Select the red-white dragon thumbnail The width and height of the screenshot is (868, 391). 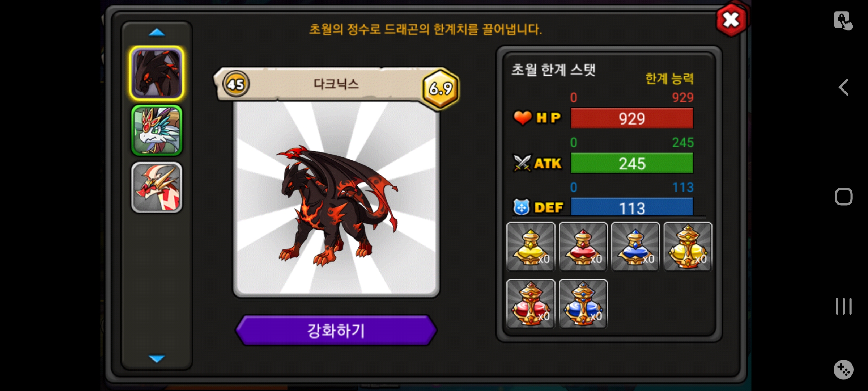click(157, 187)
